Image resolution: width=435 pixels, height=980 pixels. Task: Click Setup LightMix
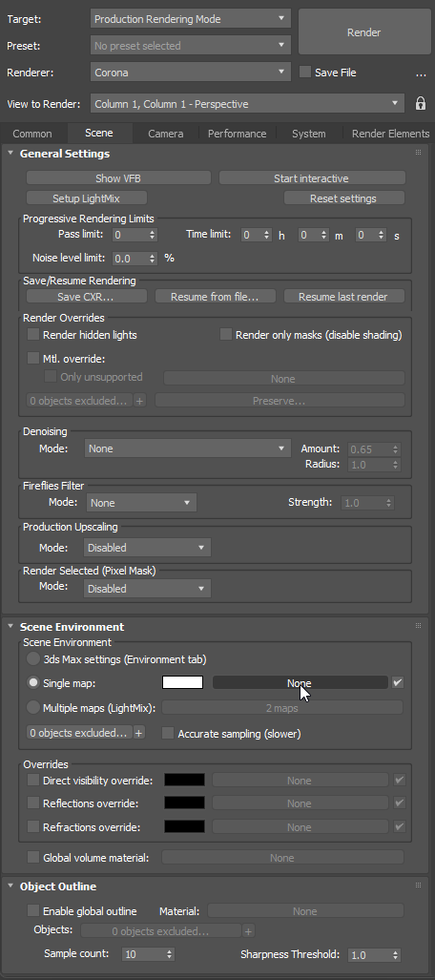[x=86, y=198]
